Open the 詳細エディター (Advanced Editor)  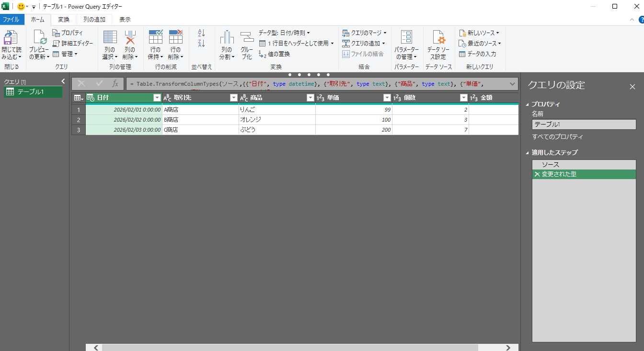73,44
